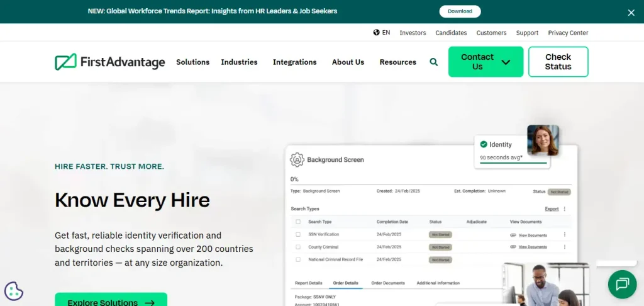Check the County Criminal checkbox
644x306 pixels.
point(298,247)
